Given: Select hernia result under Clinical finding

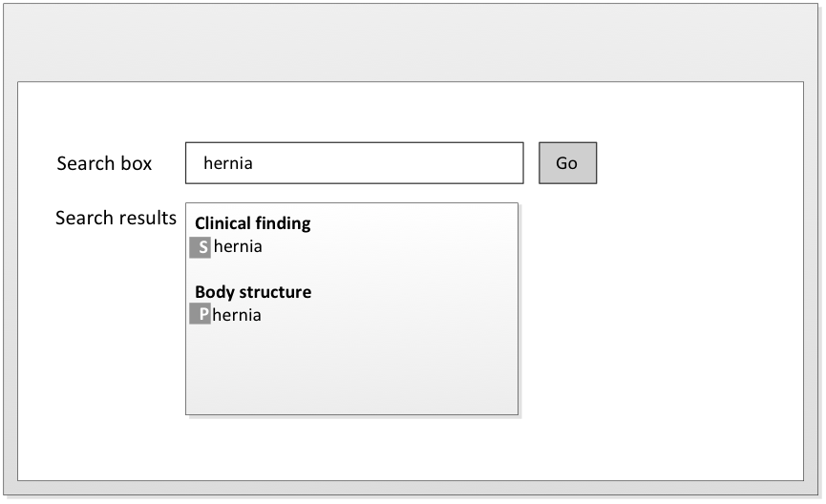Looking at the screenshot, I should (x=238, y=247).
